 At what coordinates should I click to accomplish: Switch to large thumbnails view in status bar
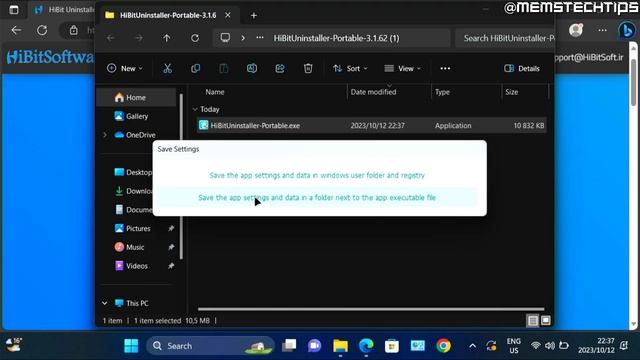(546, 321)
